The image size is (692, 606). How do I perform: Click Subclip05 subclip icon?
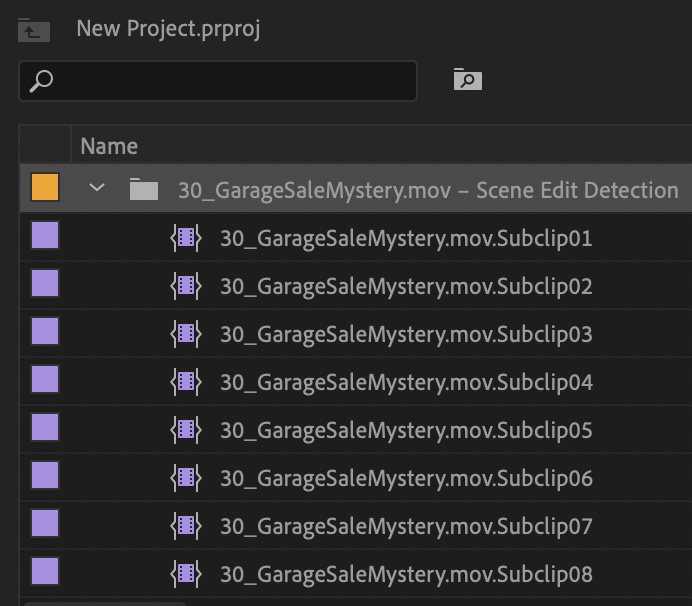(186, 429)
